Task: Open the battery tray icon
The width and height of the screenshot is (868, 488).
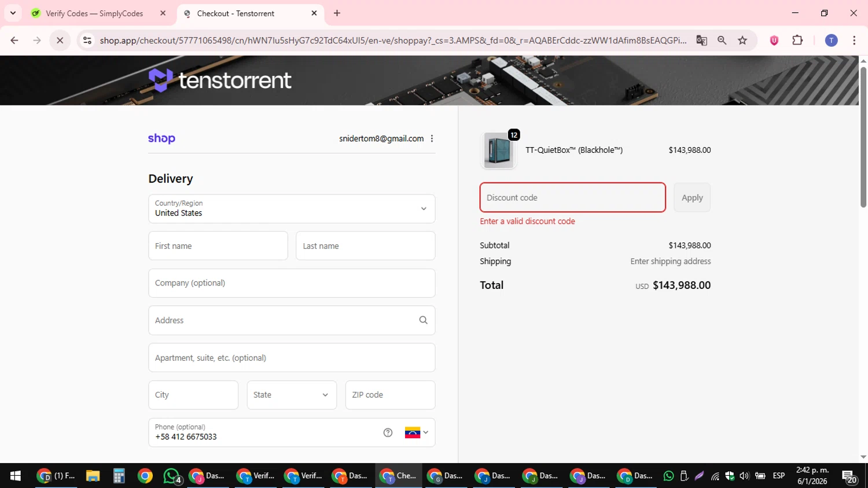Action: (x=760, y=476)
